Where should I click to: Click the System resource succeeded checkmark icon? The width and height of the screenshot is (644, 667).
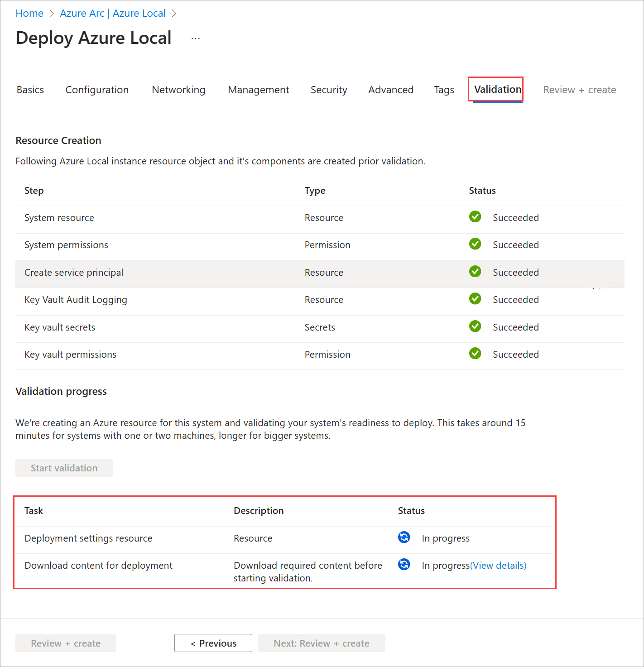point(475,217)
